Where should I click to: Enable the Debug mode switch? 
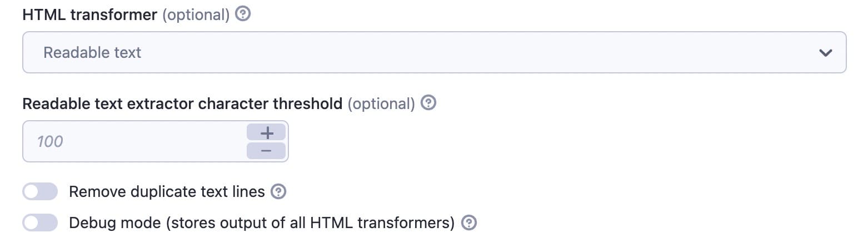(40, 223)
